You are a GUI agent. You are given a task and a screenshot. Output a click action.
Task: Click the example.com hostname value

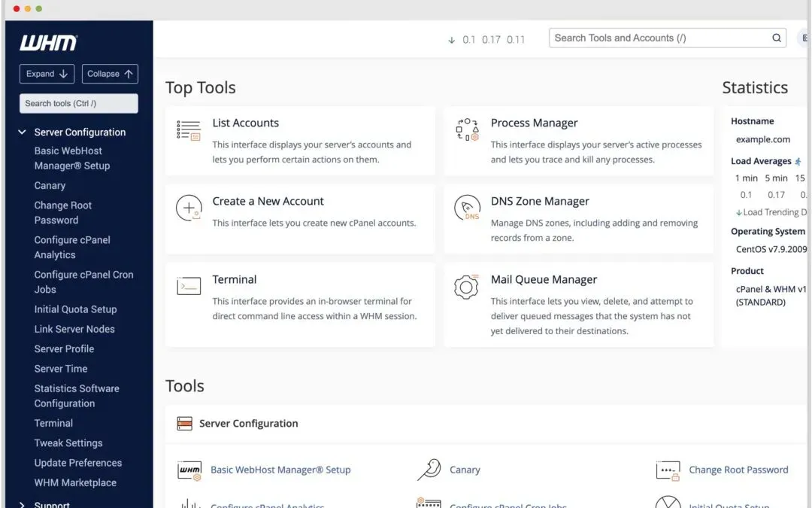tap(763, 139)
